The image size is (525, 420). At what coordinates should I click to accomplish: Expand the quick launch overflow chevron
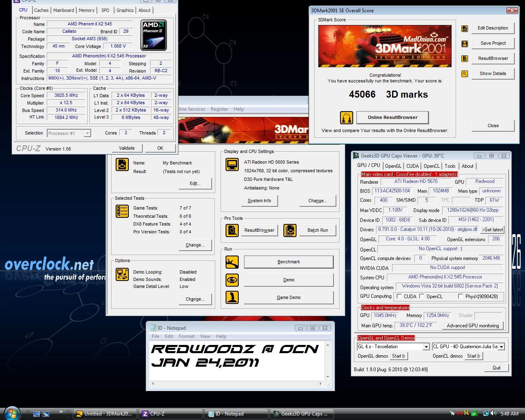[x=62, y=412]
